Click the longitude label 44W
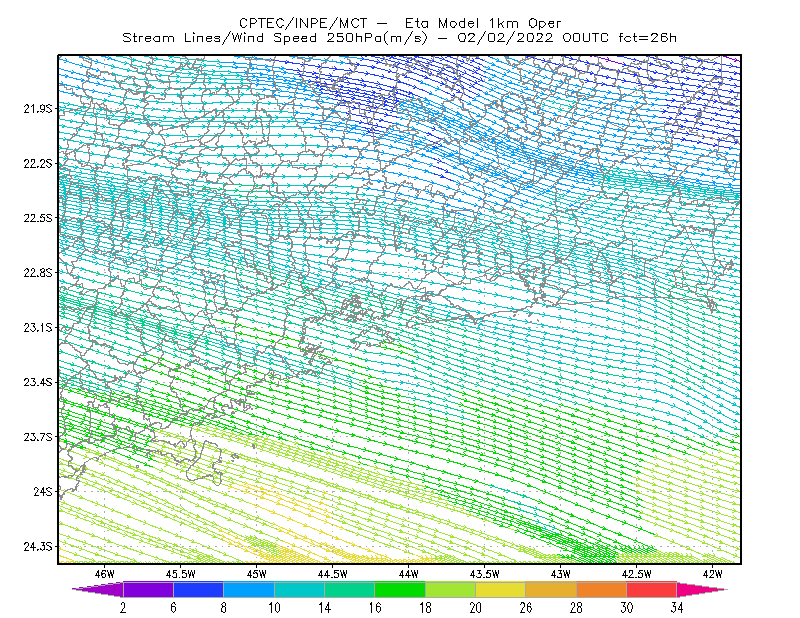The image size is (800, 618). coord(409,574)
